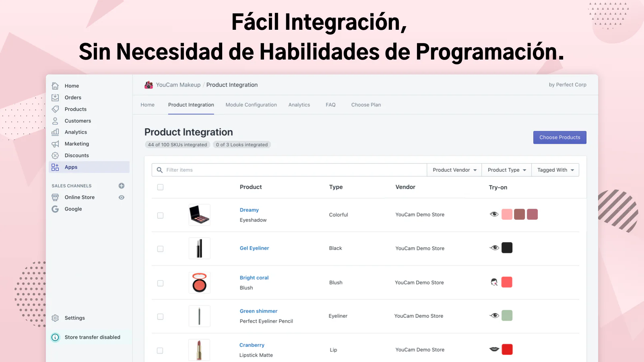Check the Gel Eyeliner row checkbox
The image size is (644, 362).
[x=160, y=249]
